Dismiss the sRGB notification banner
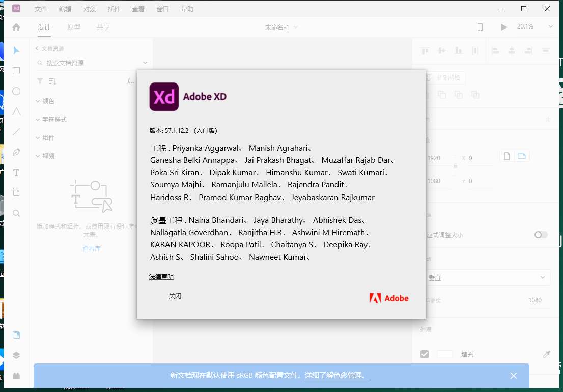This screenshot has width=563, height=392. 514,376
